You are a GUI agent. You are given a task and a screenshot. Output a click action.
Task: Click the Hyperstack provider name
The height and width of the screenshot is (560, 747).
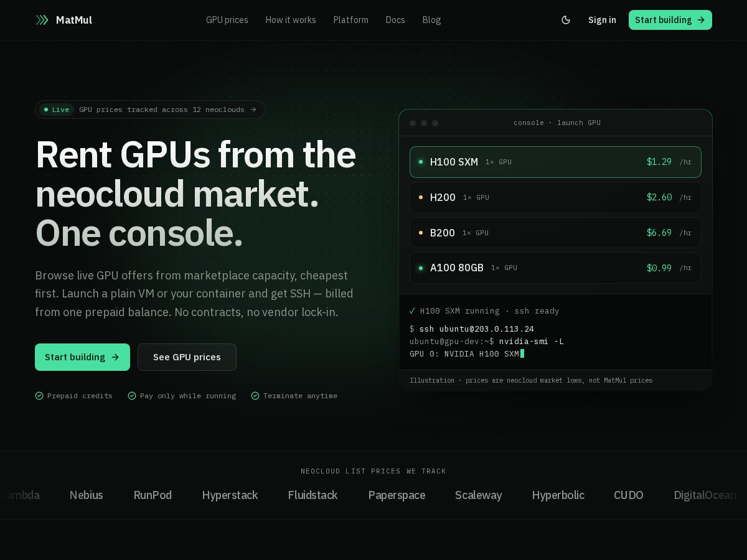tap(230, 495)
